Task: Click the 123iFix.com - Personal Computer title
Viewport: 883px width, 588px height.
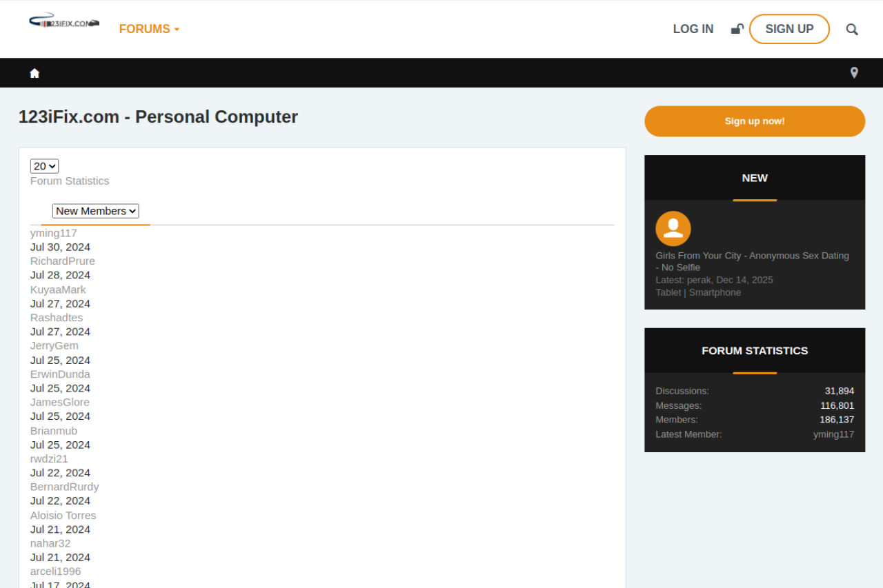Action: tap(158, 116)
